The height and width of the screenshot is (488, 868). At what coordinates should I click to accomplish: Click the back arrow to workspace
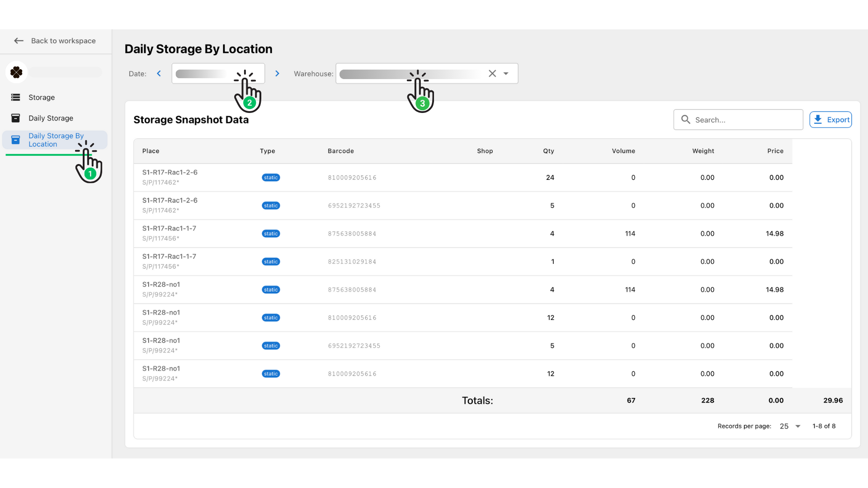(x=19, y=41)
